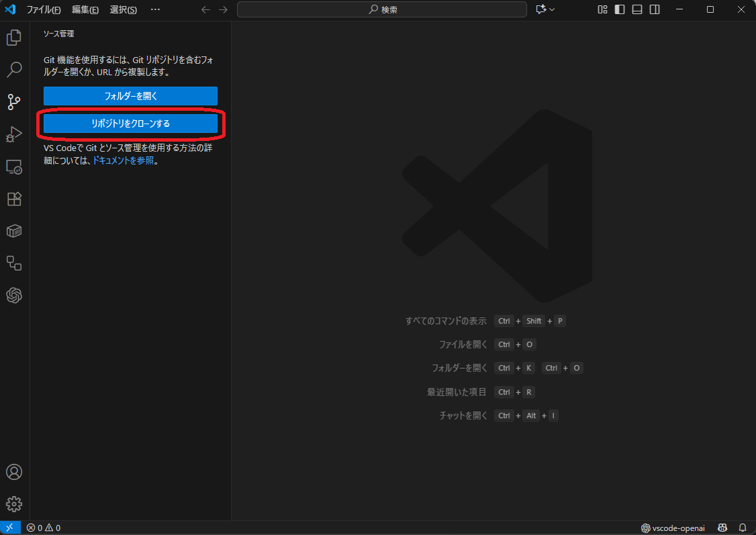Viewport: 756px width, 535px height.
Task: Open the Accounts menu icon
Action: point(14,472)
